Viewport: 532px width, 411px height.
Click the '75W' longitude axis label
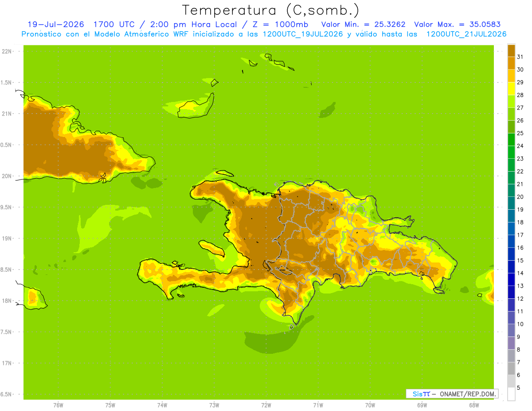[x=110, y=405]
